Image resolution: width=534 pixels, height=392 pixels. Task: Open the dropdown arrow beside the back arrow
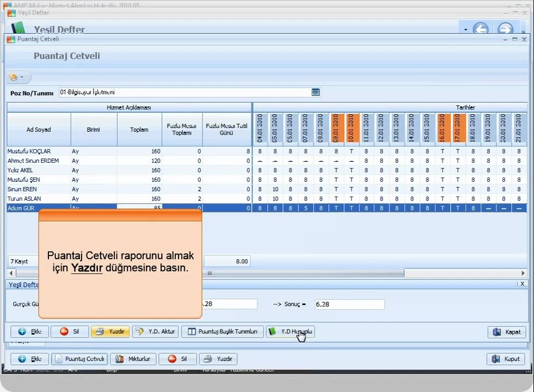[x=465, y=29]
